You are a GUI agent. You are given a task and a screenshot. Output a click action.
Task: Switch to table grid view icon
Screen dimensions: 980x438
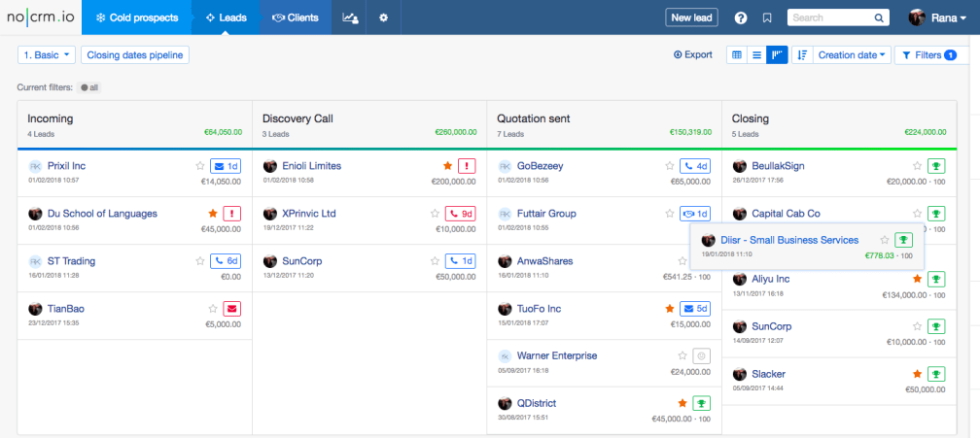pos(737,55)
